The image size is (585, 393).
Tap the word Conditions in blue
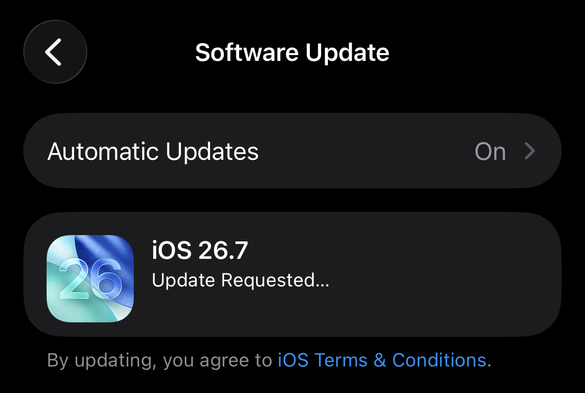439,360
